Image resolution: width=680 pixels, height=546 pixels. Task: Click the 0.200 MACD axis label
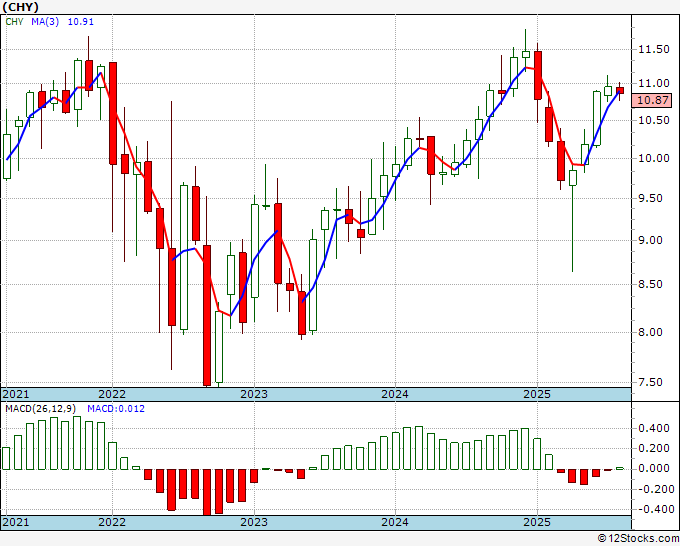(654, 448)
